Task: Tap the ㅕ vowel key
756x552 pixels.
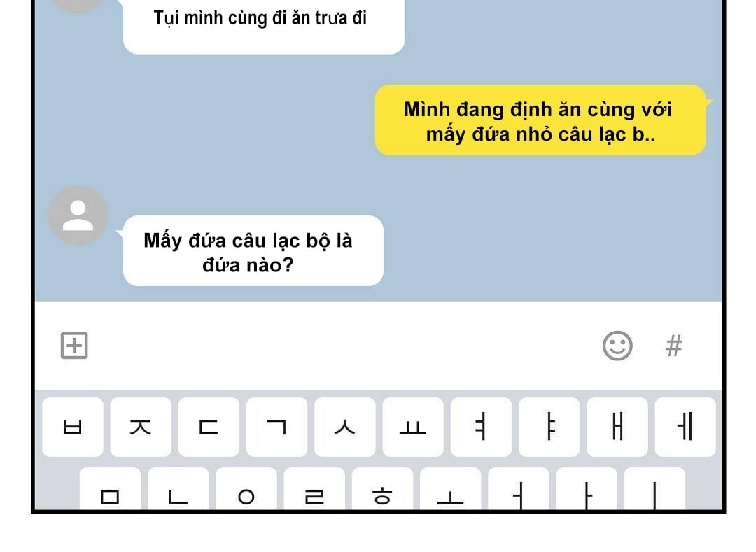Action: tap(481, 427)
